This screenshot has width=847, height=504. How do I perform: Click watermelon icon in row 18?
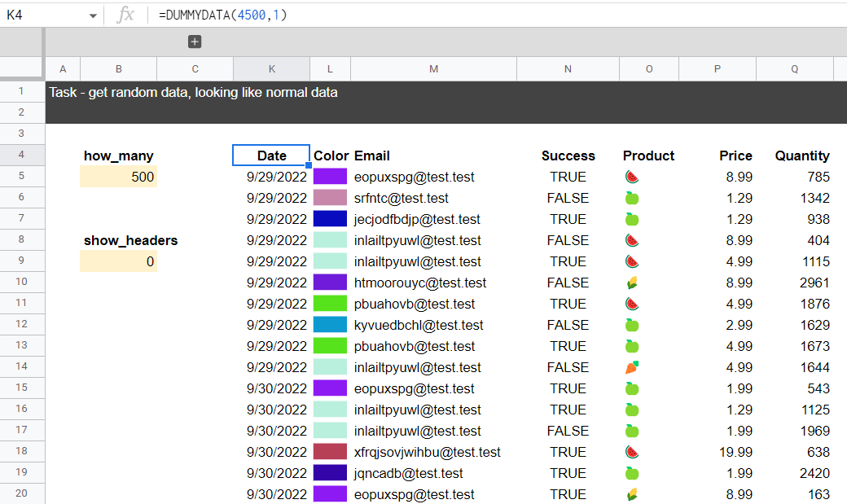(632, 452)
